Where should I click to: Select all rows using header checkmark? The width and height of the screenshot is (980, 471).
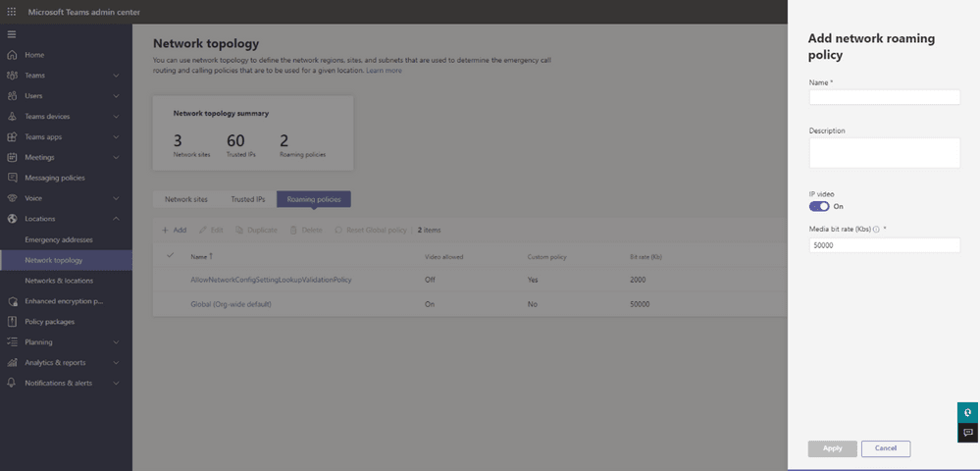coord(171,256)
